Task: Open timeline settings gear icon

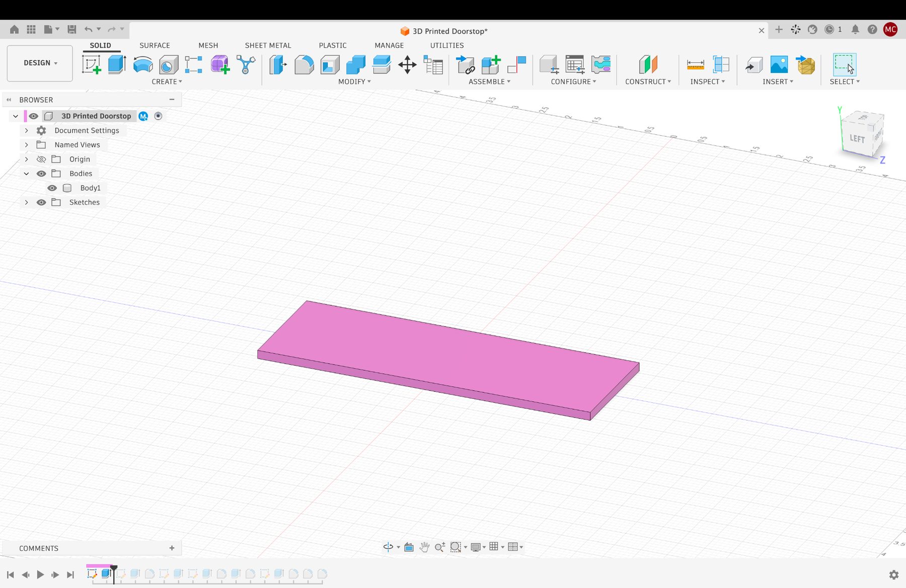Action: coord(894,574)
